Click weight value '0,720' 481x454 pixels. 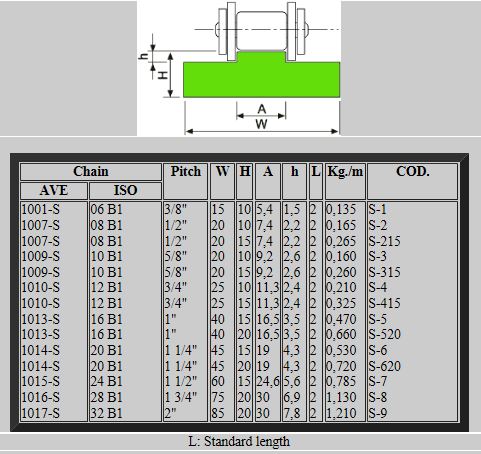pyautogui.click(x=341, y=366)
